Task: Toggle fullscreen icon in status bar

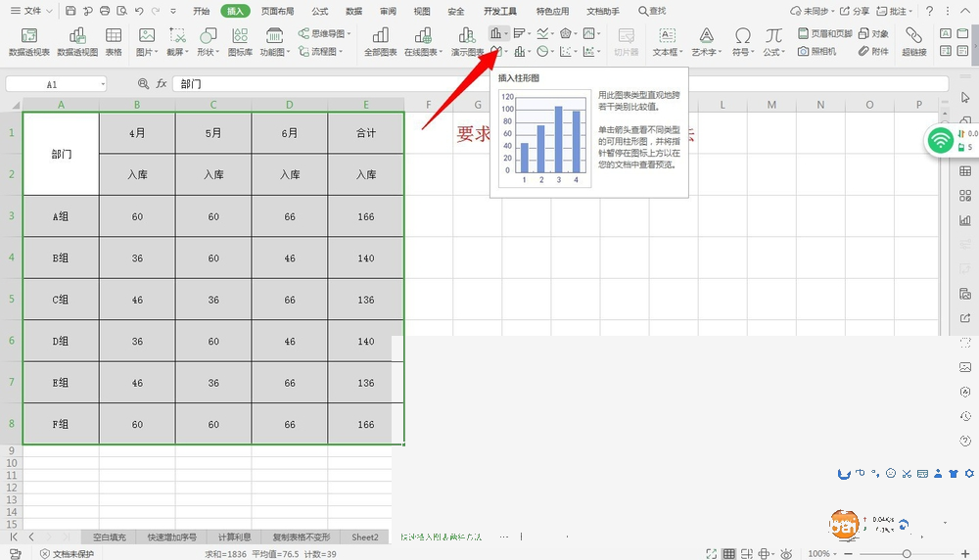Action: pyautogui.click(x=711, y=554)
